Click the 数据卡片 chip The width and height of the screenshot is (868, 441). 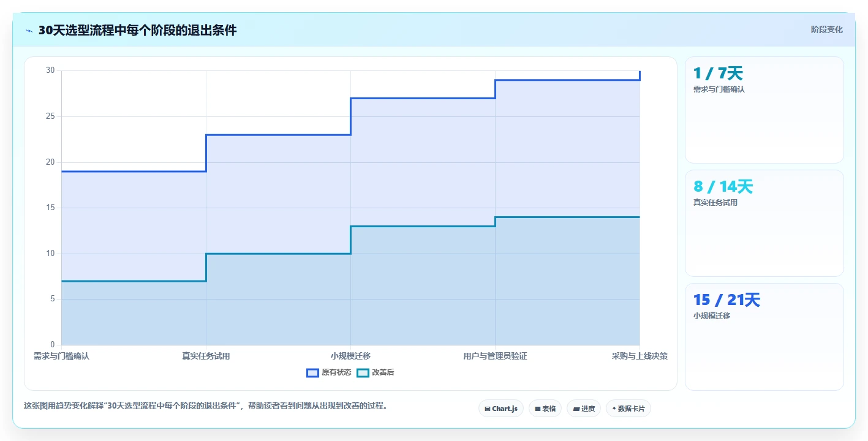click(628, 409)
